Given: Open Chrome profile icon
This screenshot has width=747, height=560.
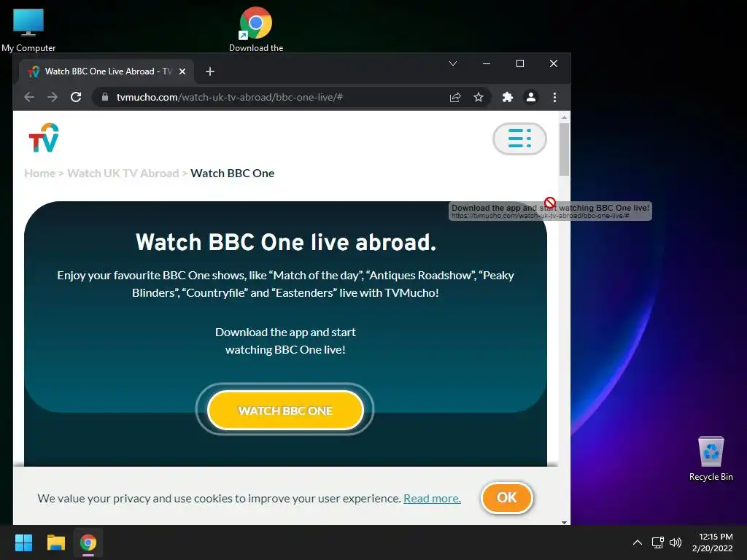Looking at the screenshot, I should pos(531,97).
